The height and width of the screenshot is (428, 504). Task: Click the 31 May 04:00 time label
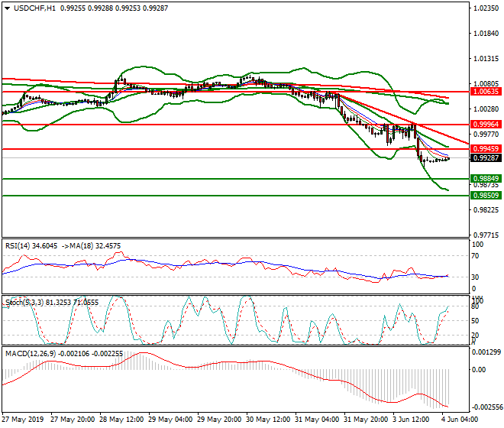[317, 420]
